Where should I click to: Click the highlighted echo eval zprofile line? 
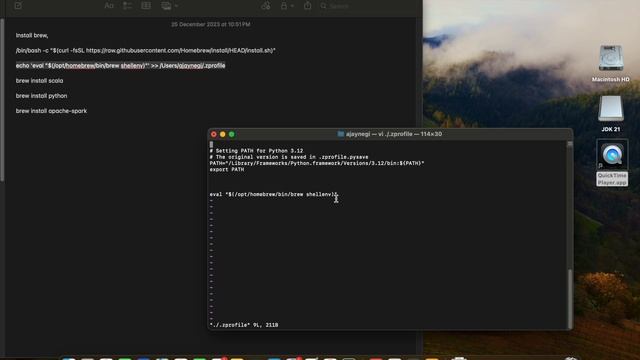(x=120, y=66)
